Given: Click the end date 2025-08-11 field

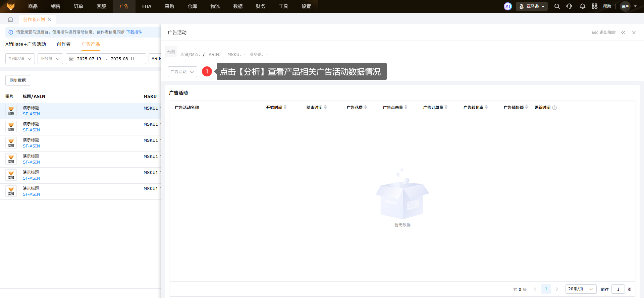Looking at the screenshot, I should 123,59.
